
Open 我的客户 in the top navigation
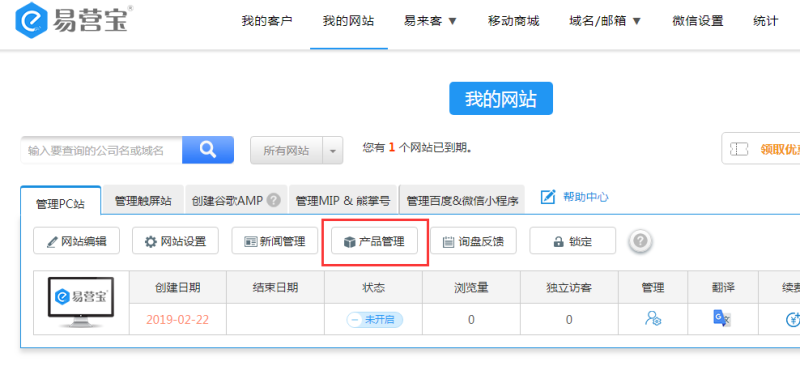[x=267, y=21]
